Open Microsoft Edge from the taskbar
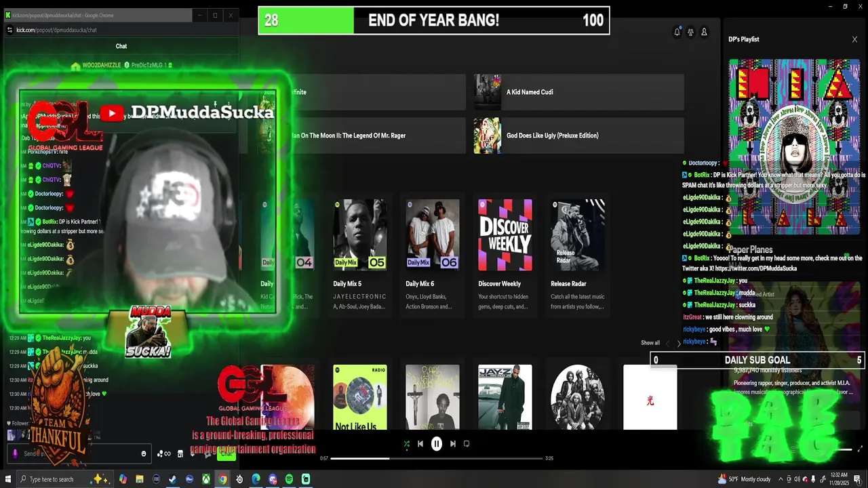 (256, 479)
